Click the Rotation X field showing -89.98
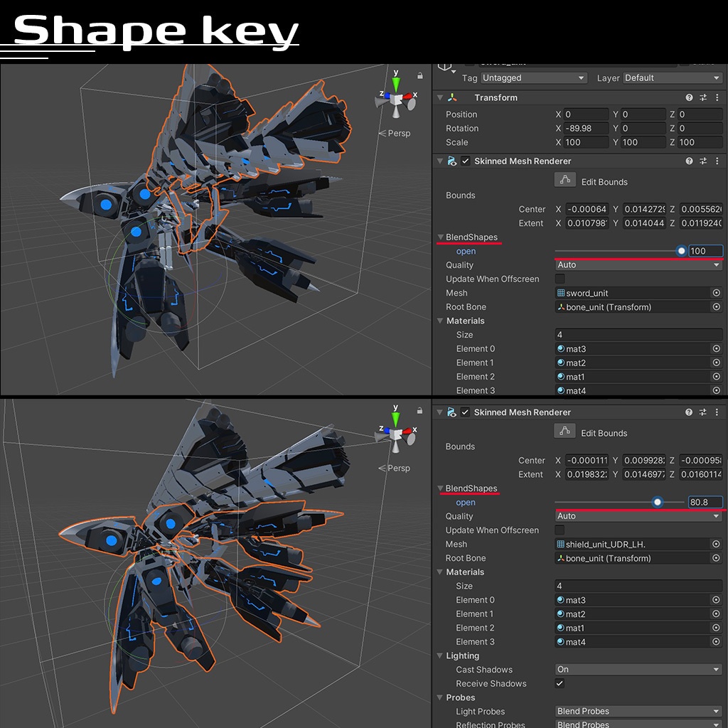The image size is (728, 728). click(586, 128)
